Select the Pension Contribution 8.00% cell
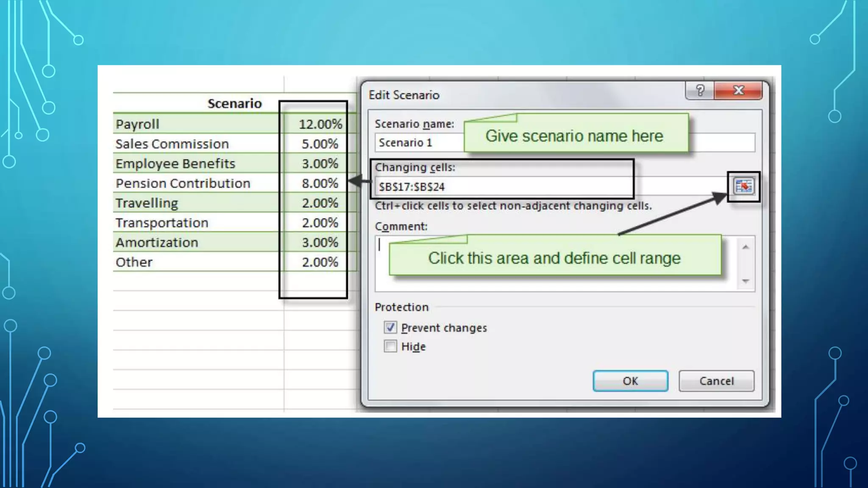 (x=320, y=183)
